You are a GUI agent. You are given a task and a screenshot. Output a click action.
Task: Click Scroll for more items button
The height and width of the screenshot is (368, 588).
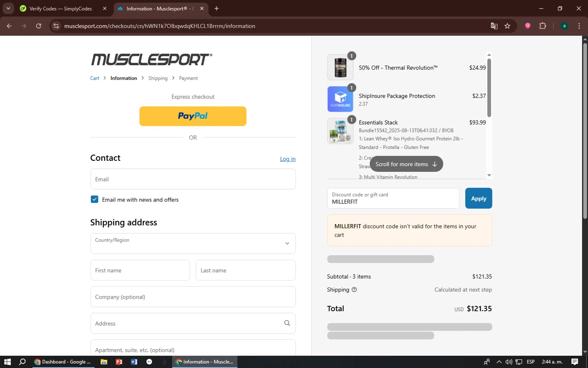(x=406, y=164)
